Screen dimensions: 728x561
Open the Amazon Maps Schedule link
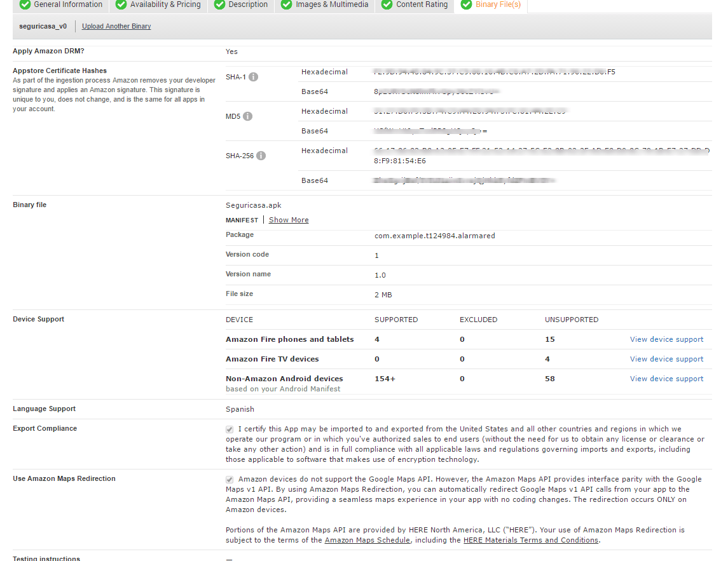367,540
